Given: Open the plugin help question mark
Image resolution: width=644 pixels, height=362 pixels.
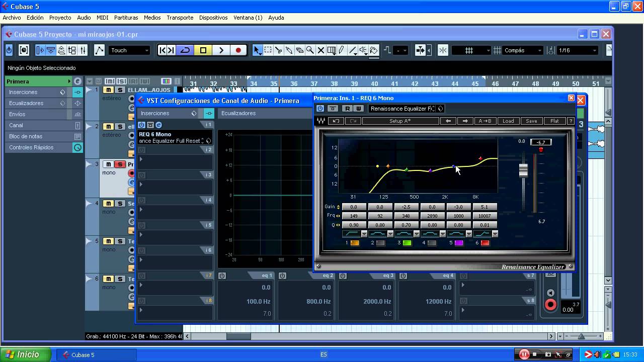Looking at the screenshot, I should pos(570,121).
